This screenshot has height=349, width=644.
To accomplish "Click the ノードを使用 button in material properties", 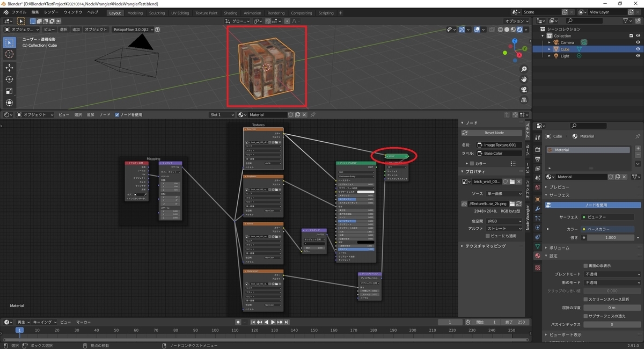I will pyautogui.click(x=593, y=205).
